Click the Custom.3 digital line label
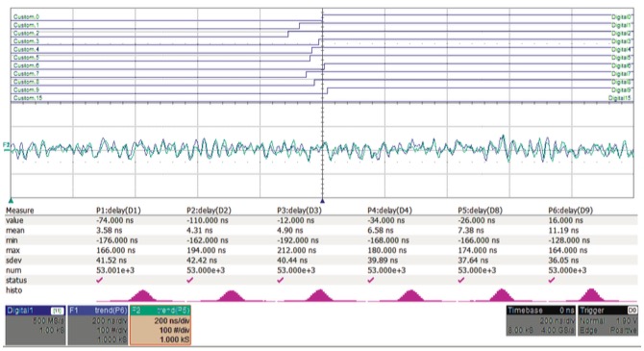The image size is (644, 351). click(26, 41)
